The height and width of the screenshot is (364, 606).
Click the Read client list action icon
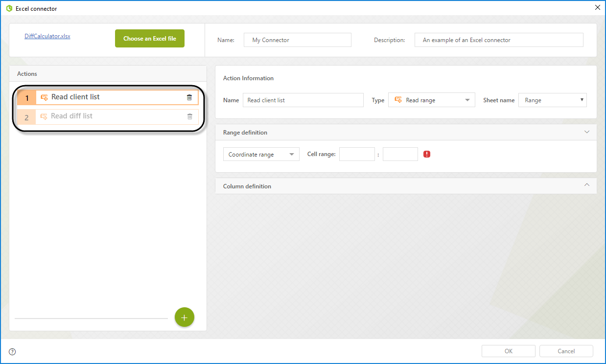pos(44,97)
